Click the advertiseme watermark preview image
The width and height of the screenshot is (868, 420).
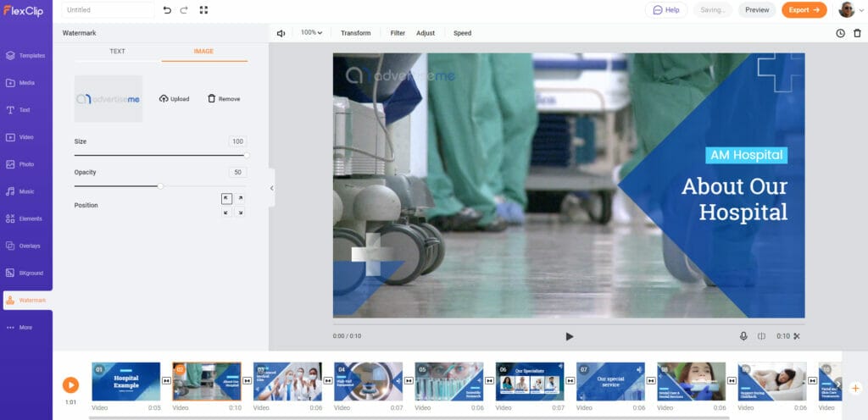click(x=108, y=99)
